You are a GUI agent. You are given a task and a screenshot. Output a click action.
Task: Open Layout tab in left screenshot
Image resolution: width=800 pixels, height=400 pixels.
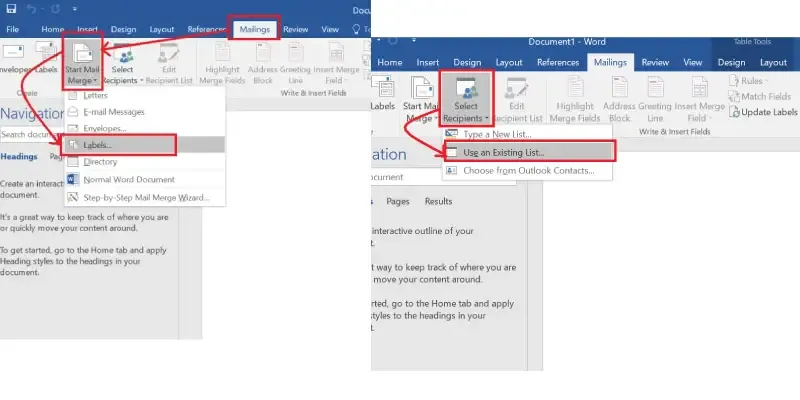(162, 29)
